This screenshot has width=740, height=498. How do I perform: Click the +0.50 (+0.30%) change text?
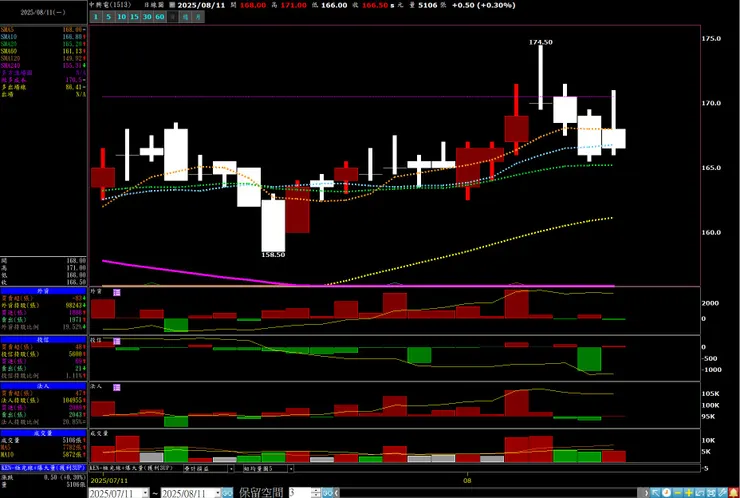(483, 5)
